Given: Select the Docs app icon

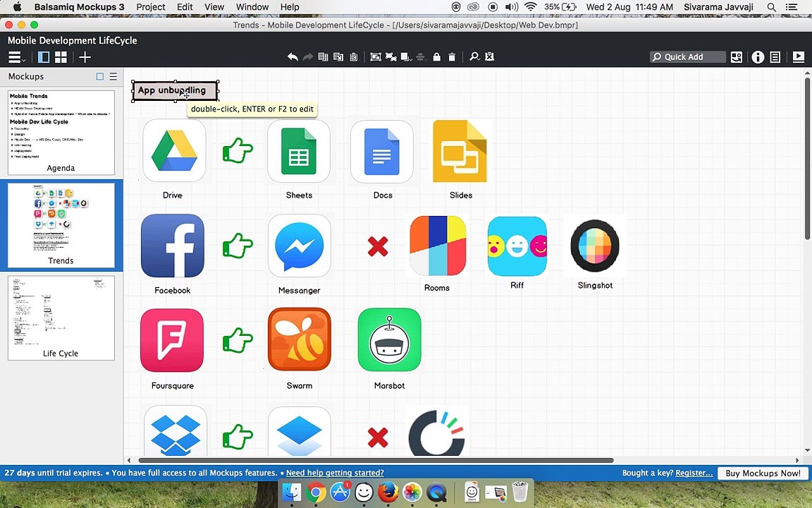Looking at the screenshot, I should [381, 152].
